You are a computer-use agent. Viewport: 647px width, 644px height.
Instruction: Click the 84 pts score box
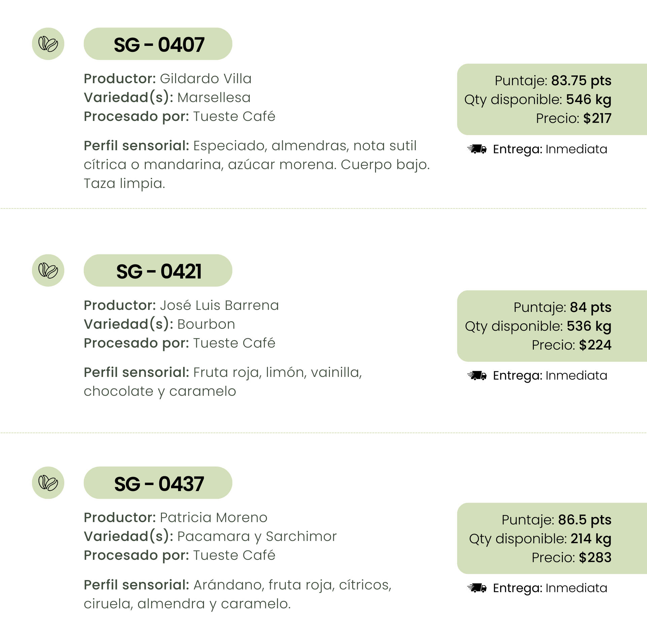552,326
